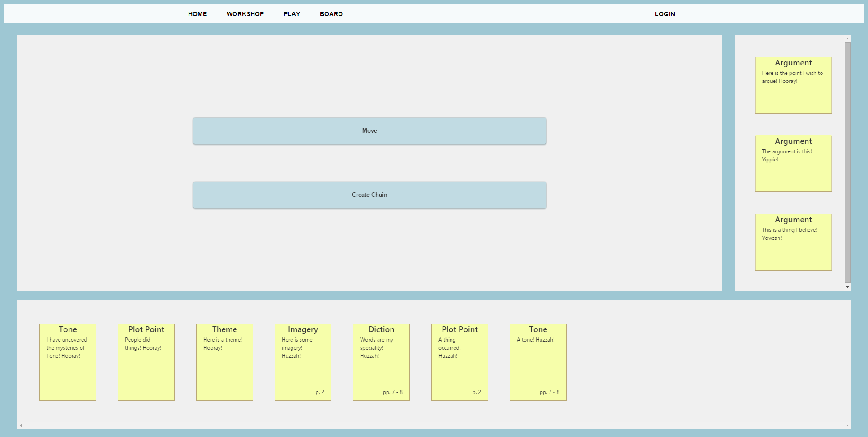Select the Argument card 'The argument is this'
Viewport: 868px width, 437px height.
[x=793, y=164]
